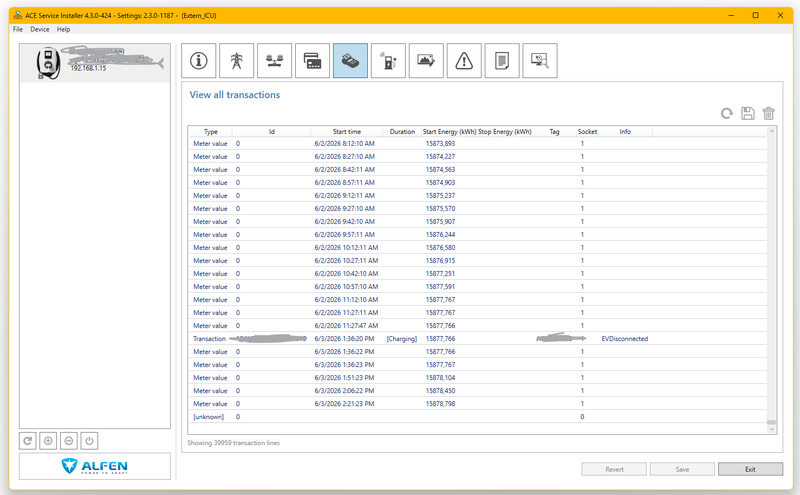Screen dimensions: 800x495
Task: Click the Revert button
Action: [614, 469]
